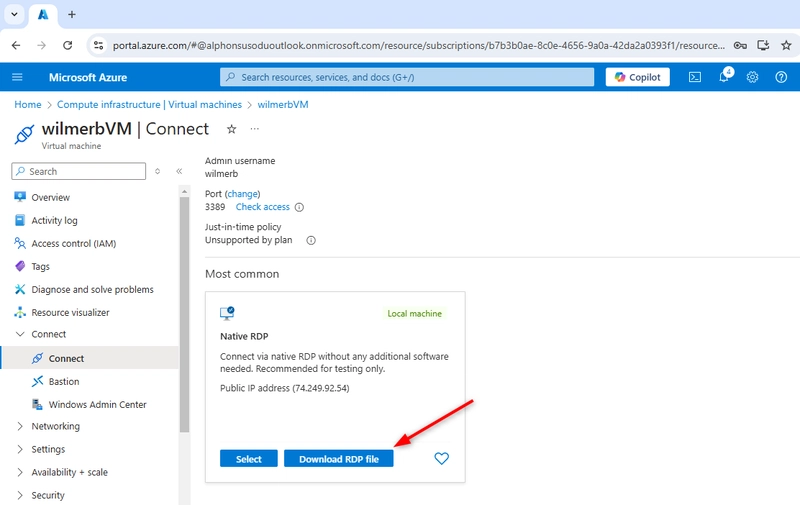Collapse the sidebar with the double chevron
The width and height of the screenshot is (800, 505).
[179, 171]
